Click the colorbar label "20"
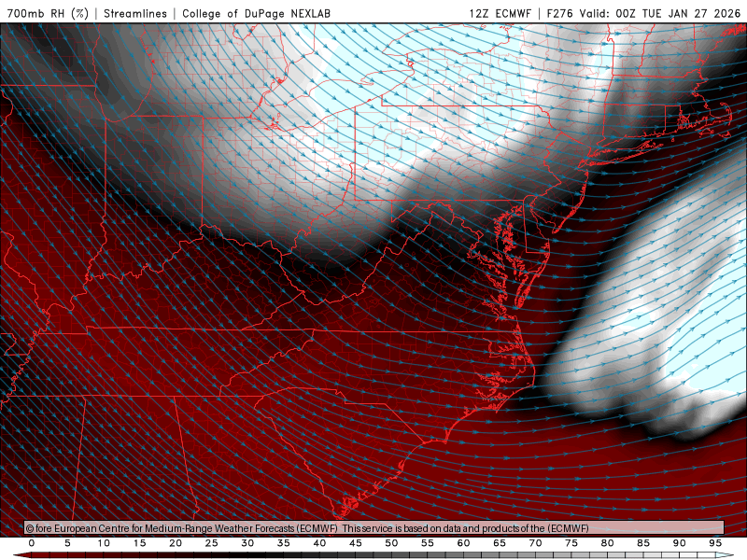 tap(176, 543)
